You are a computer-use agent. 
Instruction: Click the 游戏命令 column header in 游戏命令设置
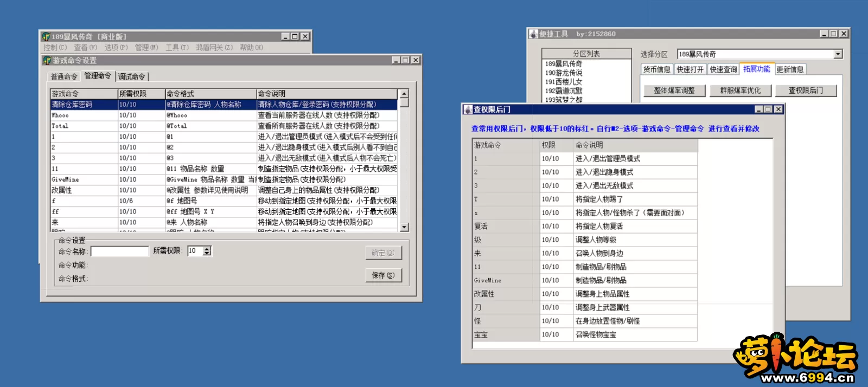point(84,94)
